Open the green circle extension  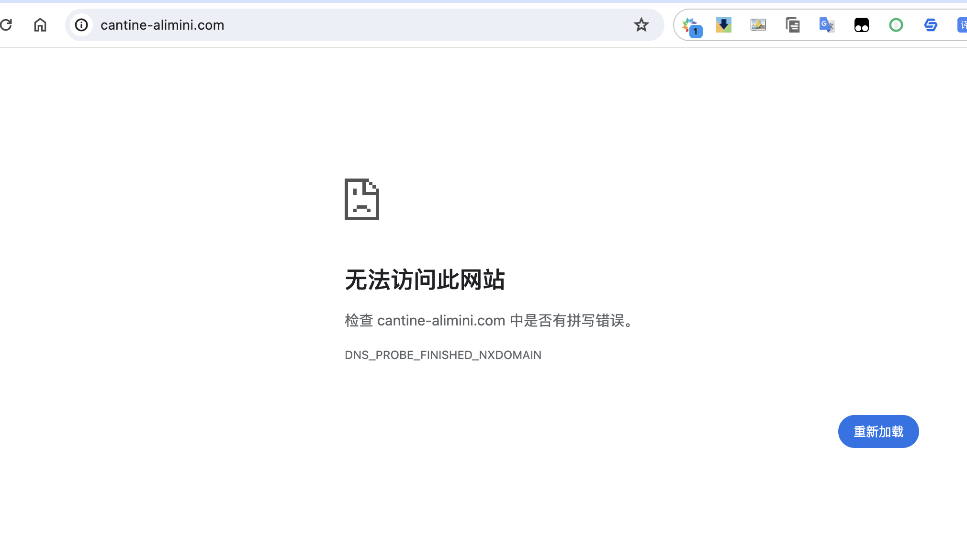(x=896, y=25)
